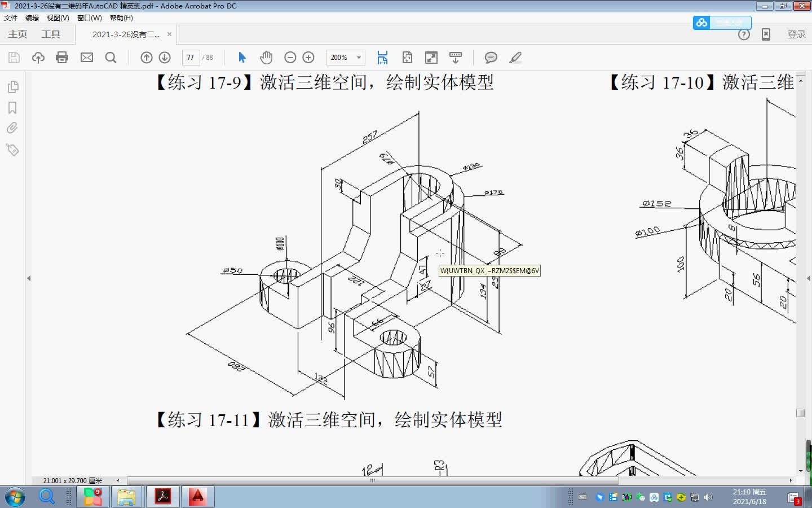Image resolution: width=812 pixels, height=508 pixels.
Task: Open the 视图 menu
Action: tap(57, 17)
